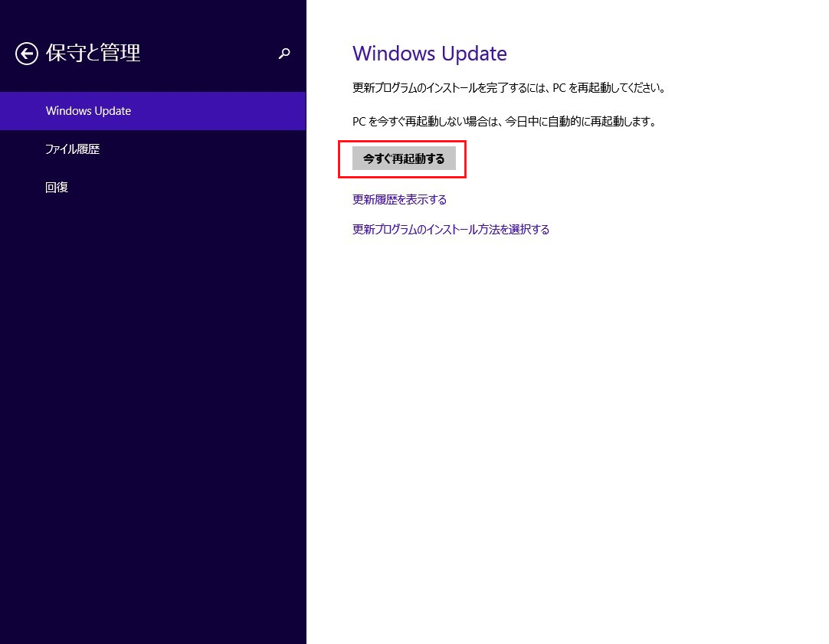Open search with the magnifier icon
Image resolution: width=829 pixels, height=644 pixels.
coord(284,54)
